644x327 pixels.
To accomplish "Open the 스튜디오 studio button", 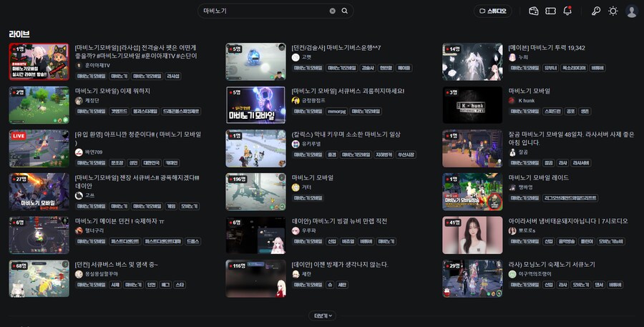I will (x=493, y=11).
